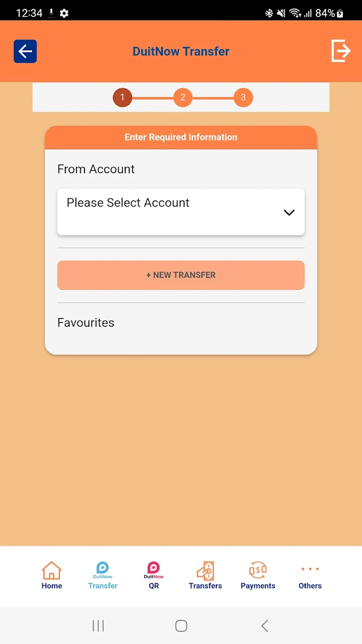Tap the Enter Required Information header
Screen dimensions: 362x644
click(x=181, y=137)
